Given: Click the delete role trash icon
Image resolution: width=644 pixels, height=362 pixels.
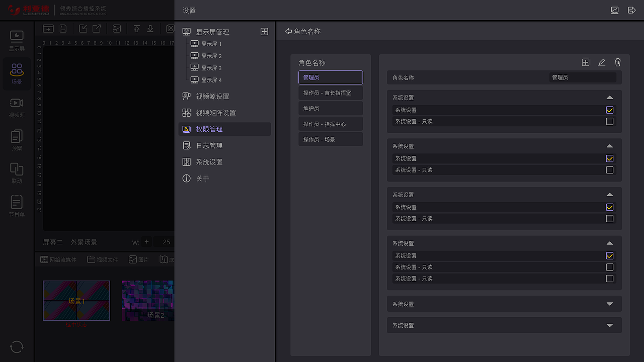Looking at the screenshot, I should click(x=618, y=62).
